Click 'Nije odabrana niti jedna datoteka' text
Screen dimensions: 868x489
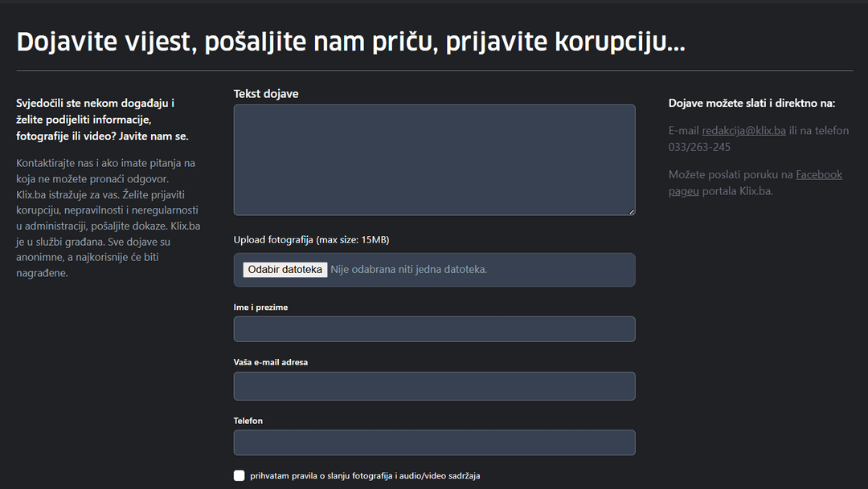(408, 270)
